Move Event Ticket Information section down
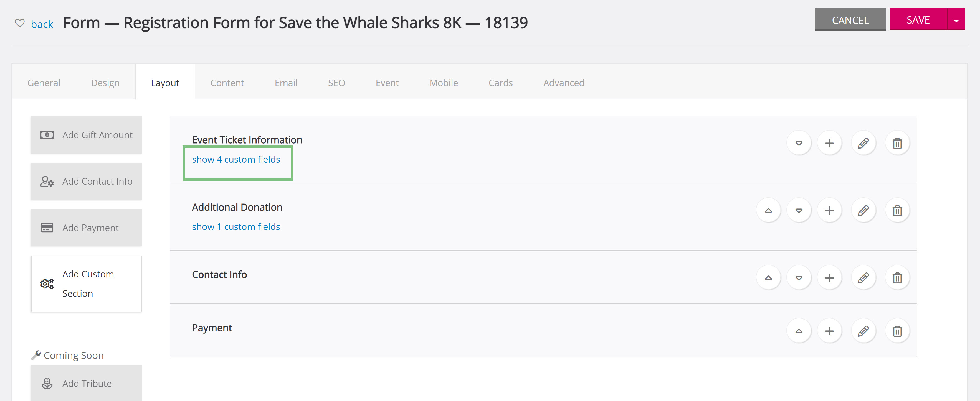Screen dimensions: 980x401 799,143
